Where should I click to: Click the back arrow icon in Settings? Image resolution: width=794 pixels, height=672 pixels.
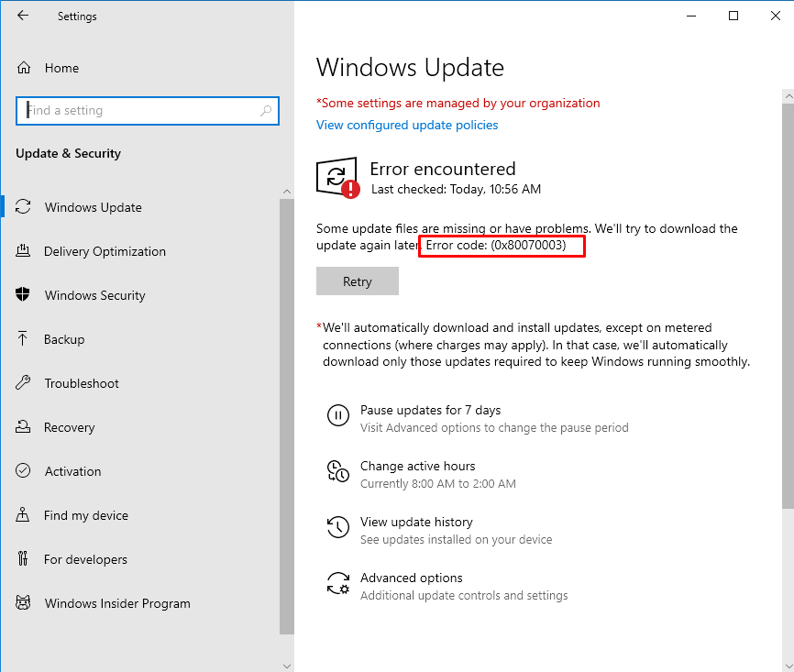(23, 16)
